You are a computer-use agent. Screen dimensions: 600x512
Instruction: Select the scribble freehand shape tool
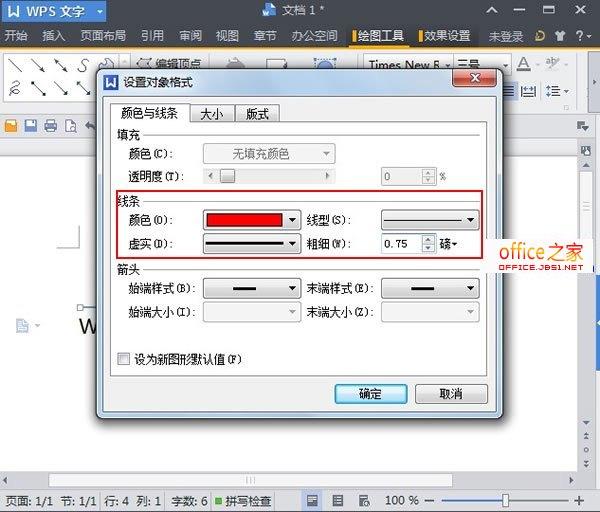click(15, 88)
